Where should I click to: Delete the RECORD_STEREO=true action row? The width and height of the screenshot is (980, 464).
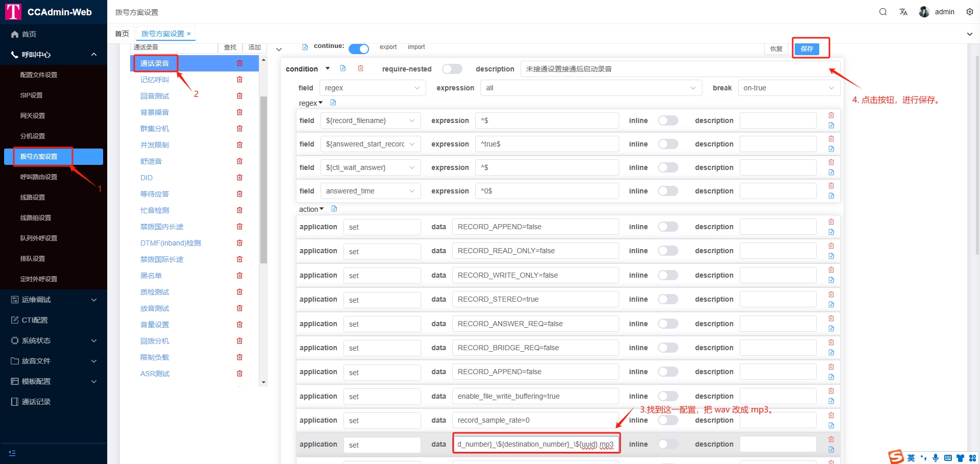click(831, 295)
